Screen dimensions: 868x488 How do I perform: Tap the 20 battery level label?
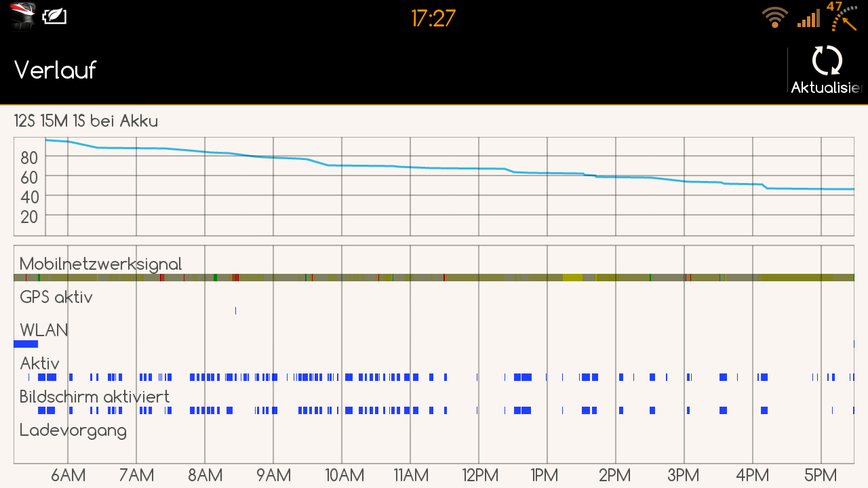click(x=29, y=217)
